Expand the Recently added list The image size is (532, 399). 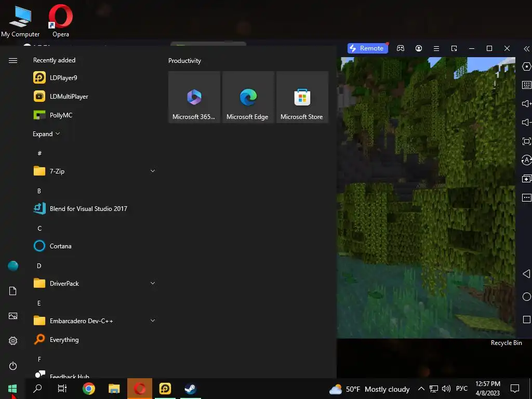[46, 134]
